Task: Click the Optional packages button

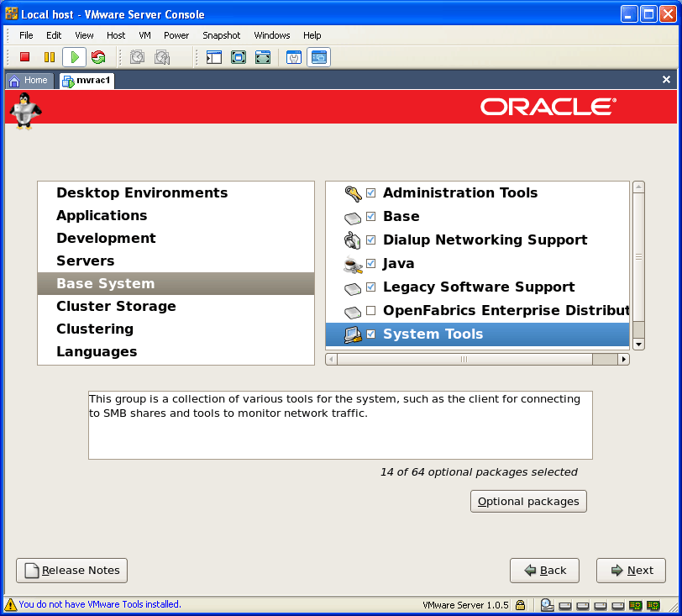Action: pyautogui.click(x=528, y=502)
